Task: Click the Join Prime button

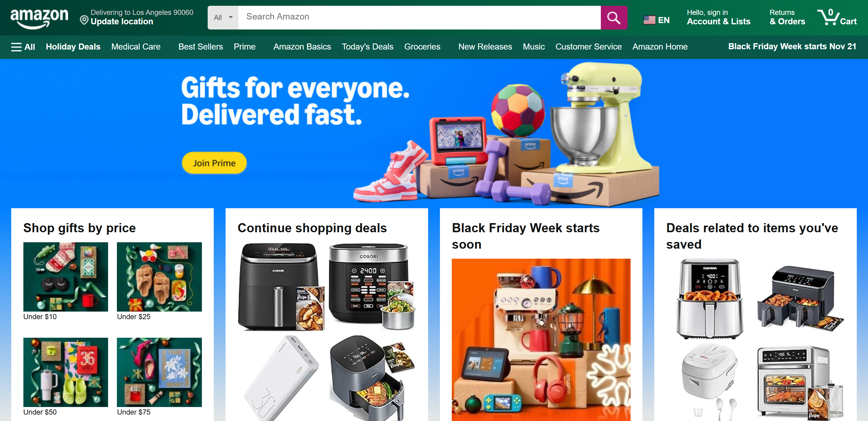Action: pos(214,163)
